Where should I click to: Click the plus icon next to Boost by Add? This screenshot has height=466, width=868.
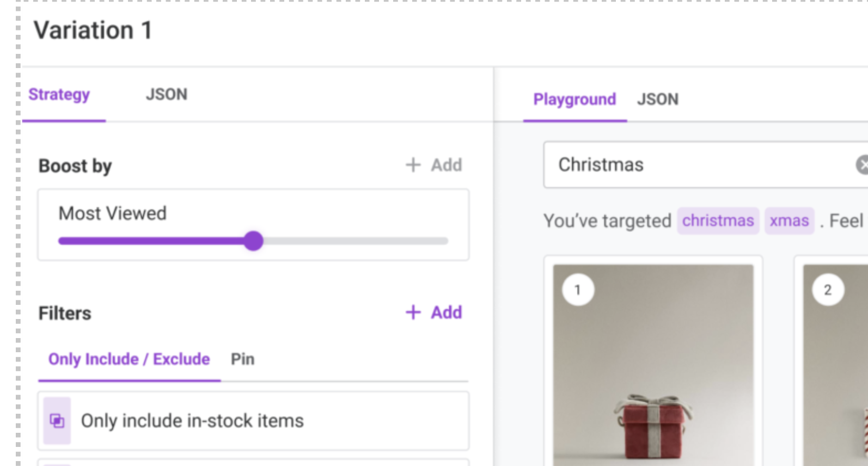(413, 165)
